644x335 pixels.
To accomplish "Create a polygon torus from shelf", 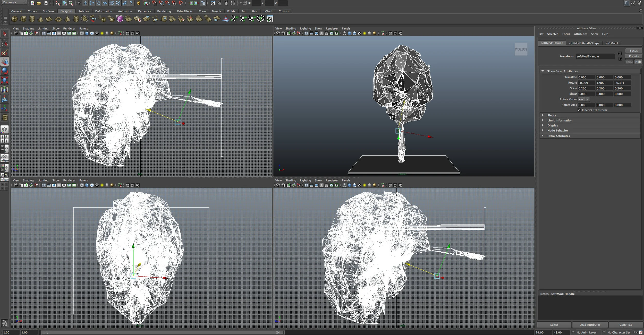I will (58, 19).
